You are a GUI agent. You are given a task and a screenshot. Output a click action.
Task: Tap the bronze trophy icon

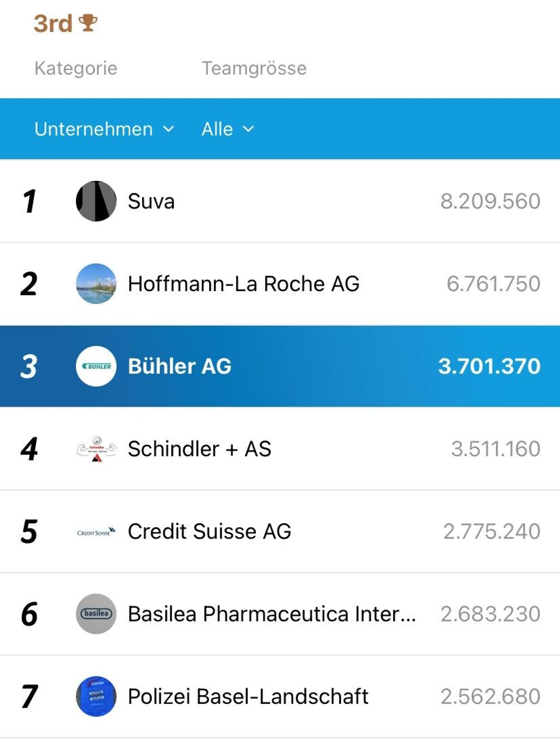(x=88, y=23)
